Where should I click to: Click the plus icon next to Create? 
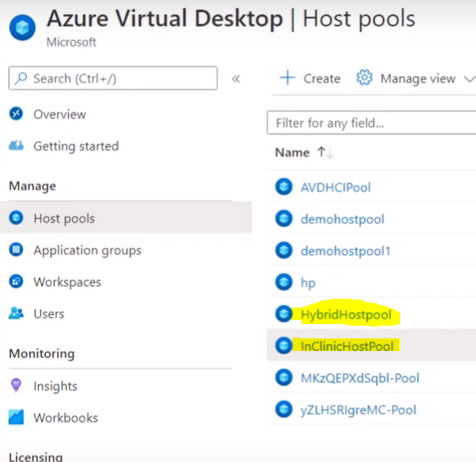tap(288, 78)
